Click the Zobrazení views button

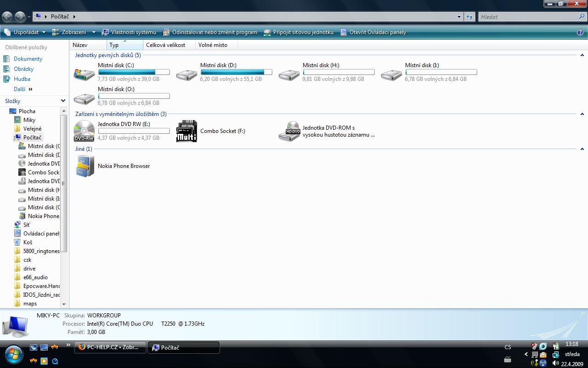69,32
